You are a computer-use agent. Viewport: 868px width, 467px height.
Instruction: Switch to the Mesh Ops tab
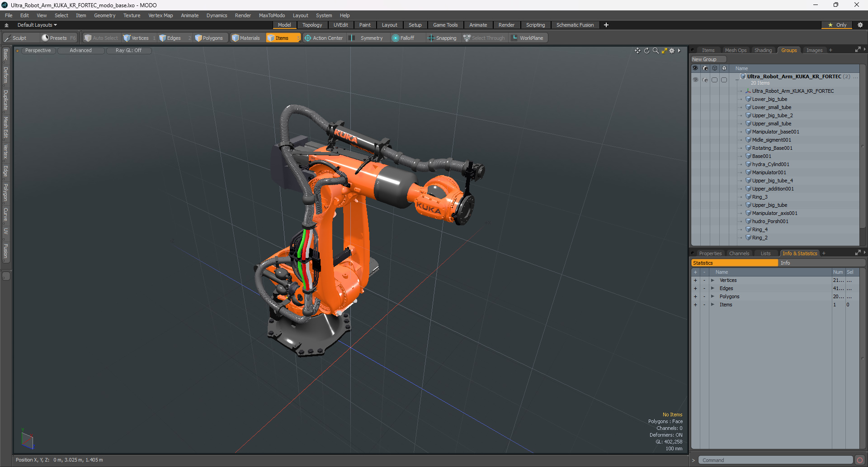coord(736,50)
